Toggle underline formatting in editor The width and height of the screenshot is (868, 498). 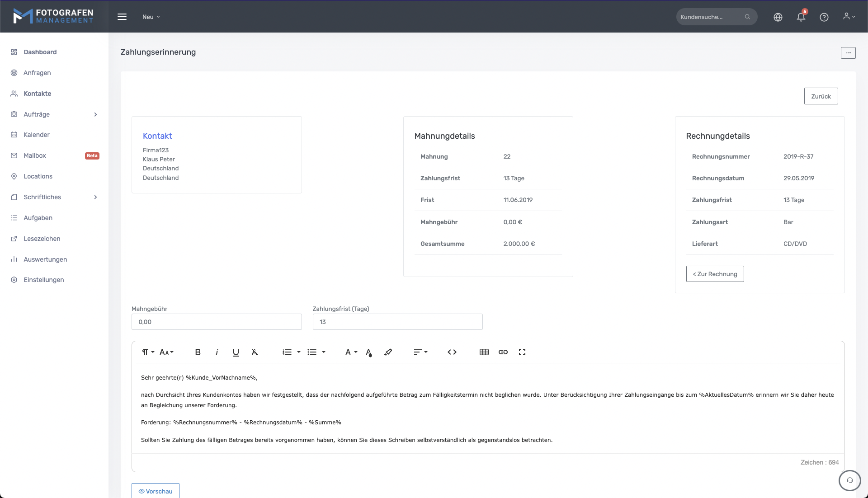[236, 352]
